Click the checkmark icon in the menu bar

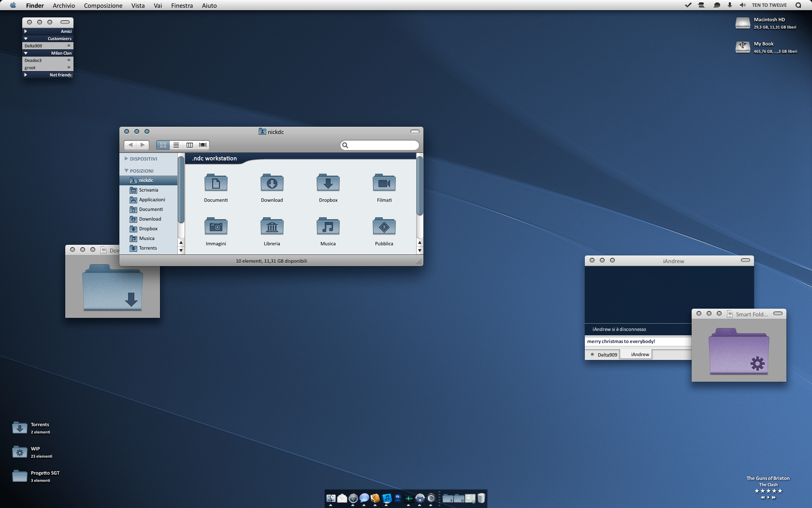[x=688, y=5]
